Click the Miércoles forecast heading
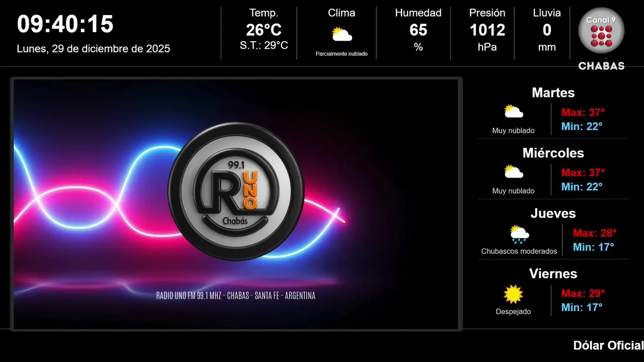The image size is (644, 362). click(x=553, y=153)
